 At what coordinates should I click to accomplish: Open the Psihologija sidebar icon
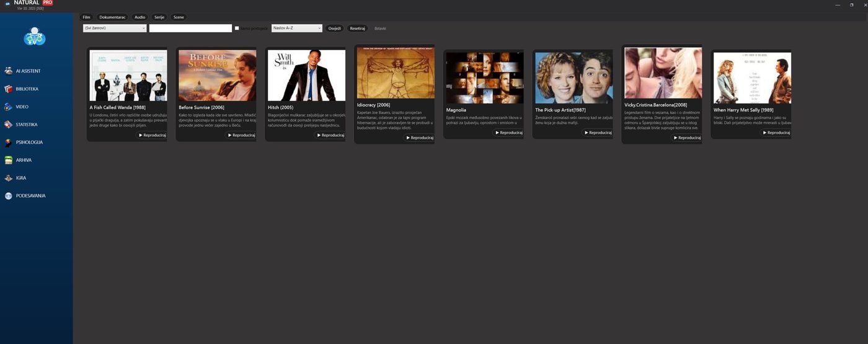9,143
